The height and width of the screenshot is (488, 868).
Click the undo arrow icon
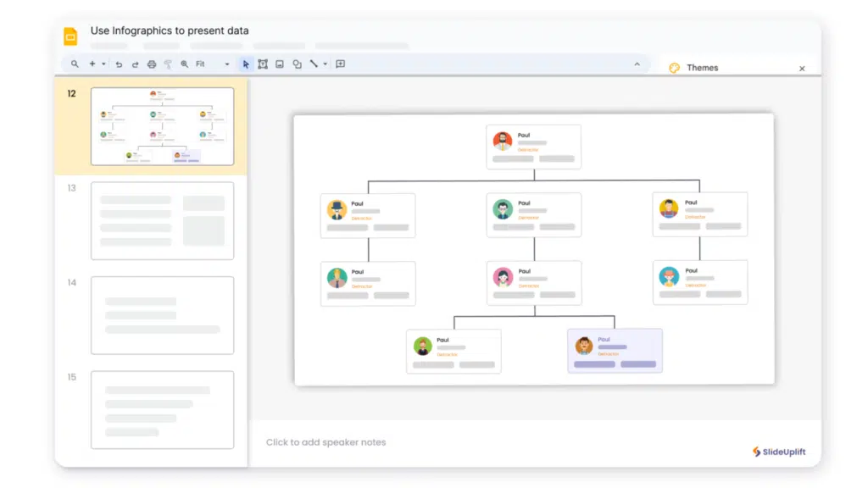pyautogui.click(x=119, y=64)
